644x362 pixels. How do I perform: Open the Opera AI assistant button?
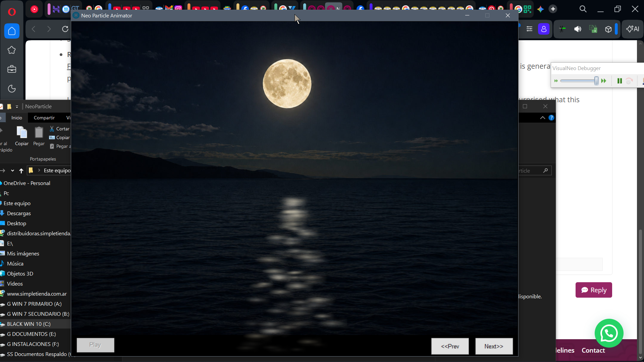(x=633, y=29)
